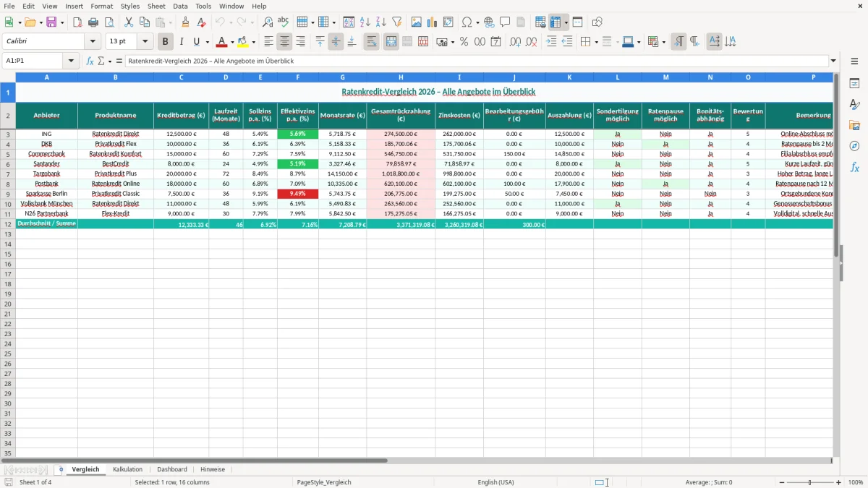Toggle Center Horizontally alignment
The image size is (868, 488).
pyautogui.click(x=285, y=42)
